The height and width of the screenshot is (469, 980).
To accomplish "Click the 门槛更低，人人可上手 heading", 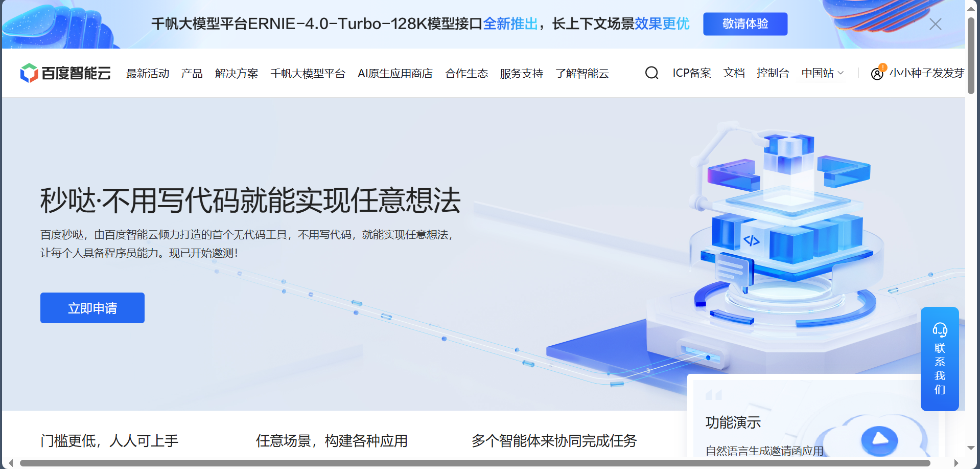I will coord(109,441).
